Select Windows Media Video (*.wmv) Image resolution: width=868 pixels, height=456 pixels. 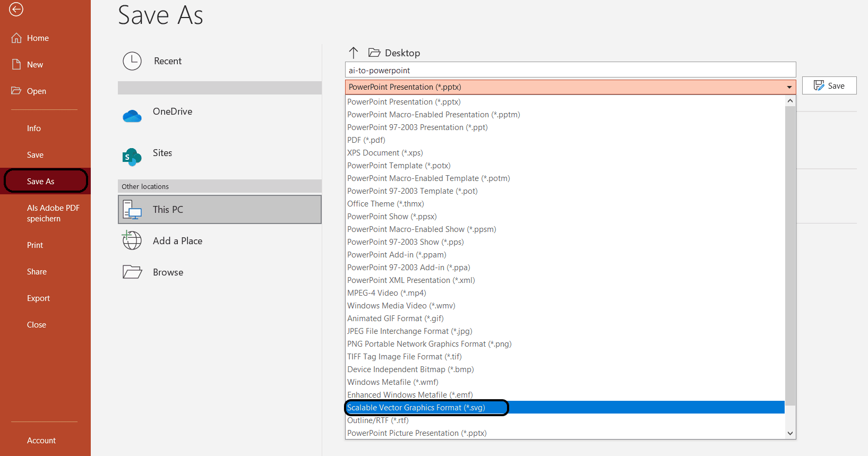565,306
